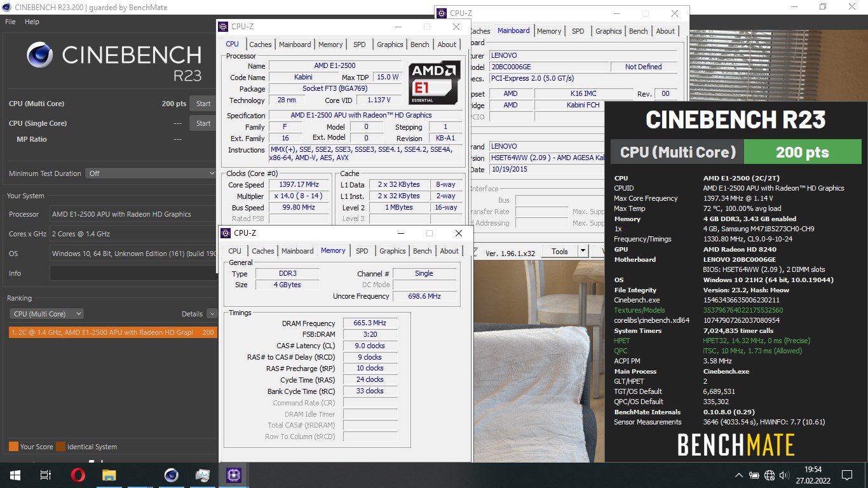
Task: Open About tab in CPU-Z Mainboard window
Action: pos(665,31)
